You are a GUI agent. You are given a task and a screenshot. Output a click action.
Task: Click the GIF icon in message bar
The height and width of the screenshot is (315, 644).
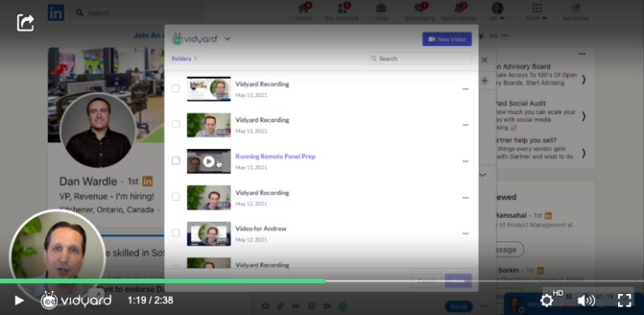click(296, 306)
